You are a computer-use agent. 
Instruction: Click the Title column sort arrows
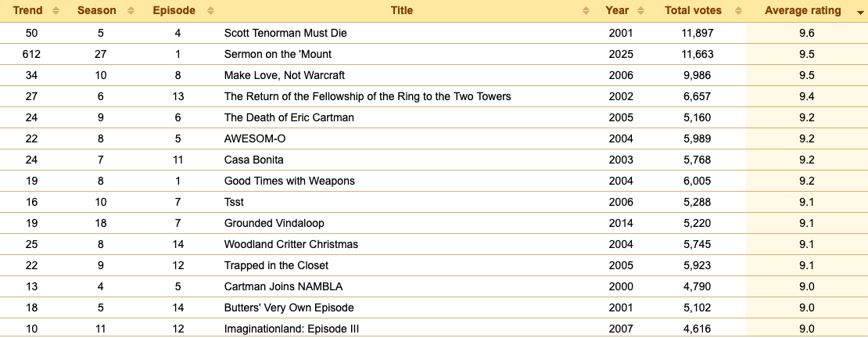click(586, 11)
